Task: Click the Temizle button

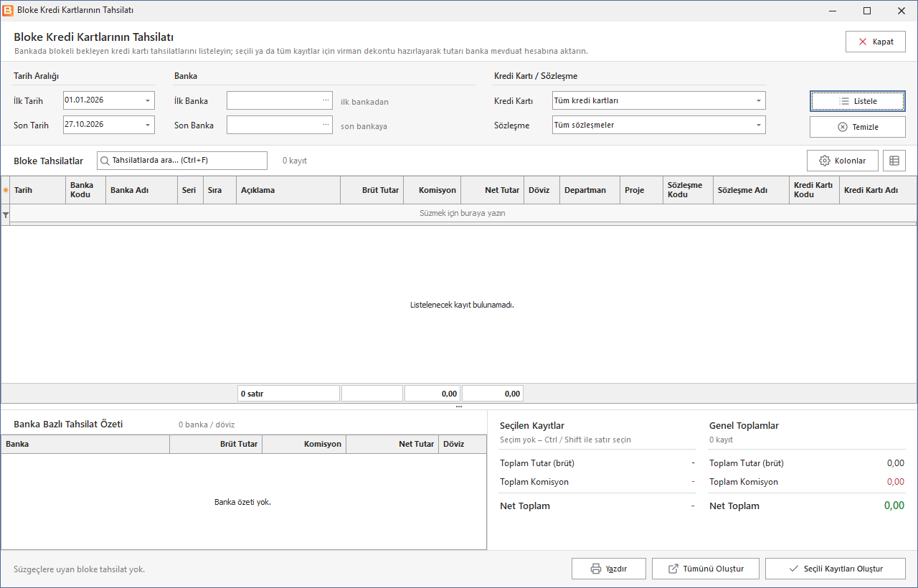Action: tap(858, 127)
